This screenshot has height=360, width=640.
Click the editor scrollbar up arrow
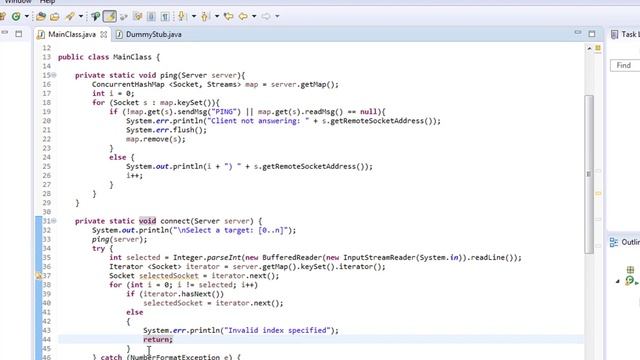point(589,48)
